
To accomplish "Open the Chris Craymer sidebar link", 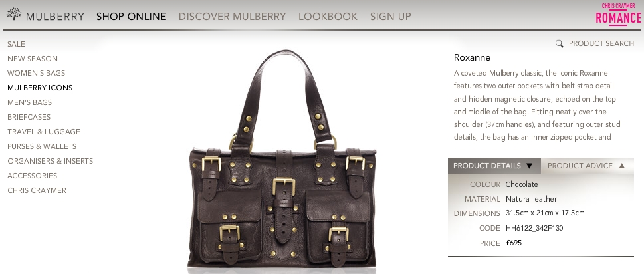I will point(37,190).
